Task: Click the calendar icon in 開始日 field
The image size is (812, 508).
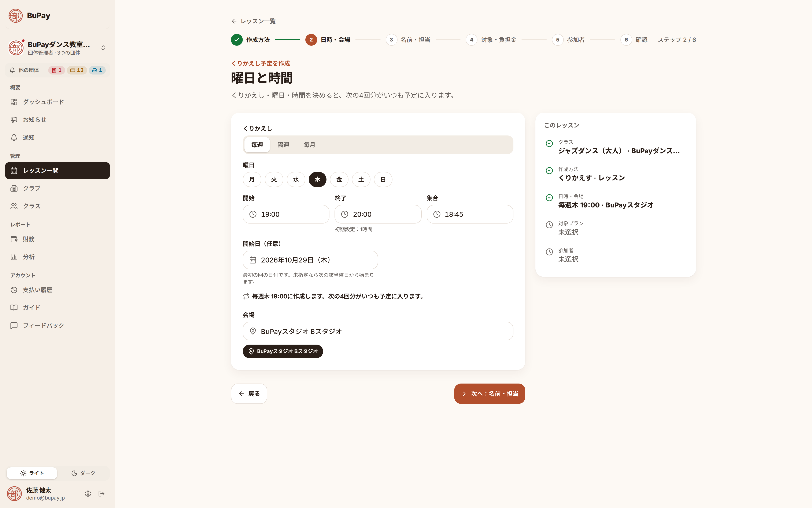Action: tap(253, 260)
